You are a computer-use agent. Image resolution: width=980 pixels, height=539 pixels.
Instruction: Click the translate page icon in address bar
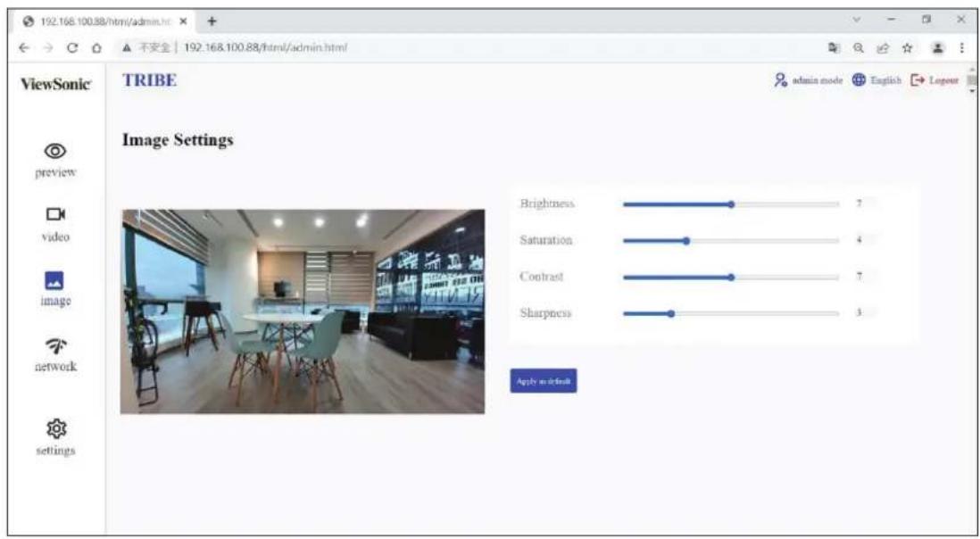tap(833, 46)
